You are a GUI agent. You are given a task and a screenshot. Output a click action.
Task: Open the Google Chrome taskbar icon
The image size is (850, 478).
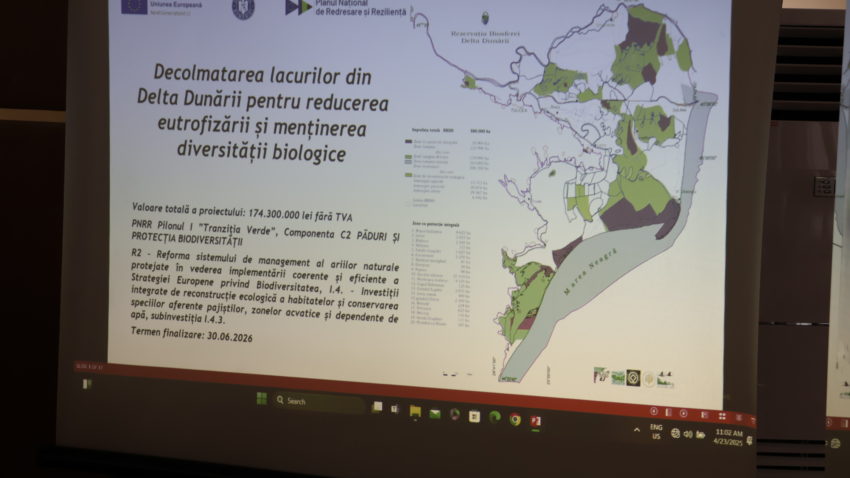pos(515,419)
